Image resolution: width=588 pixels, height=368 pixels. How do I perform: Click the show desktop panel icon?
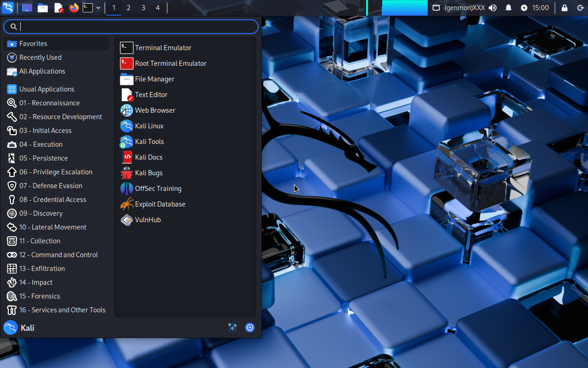[x=27, y=8]
